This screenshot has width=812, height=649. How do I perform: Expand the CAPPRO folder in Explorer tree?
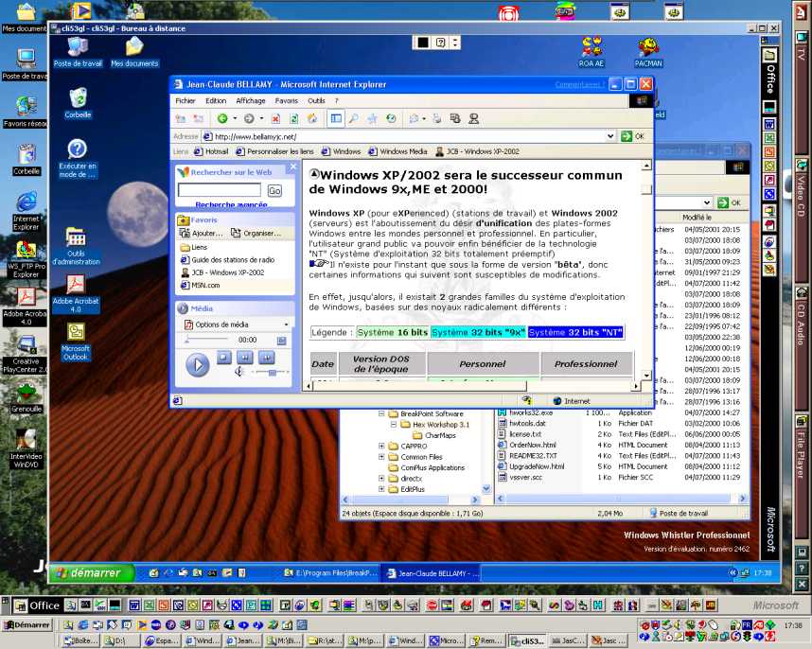point(381,447)
